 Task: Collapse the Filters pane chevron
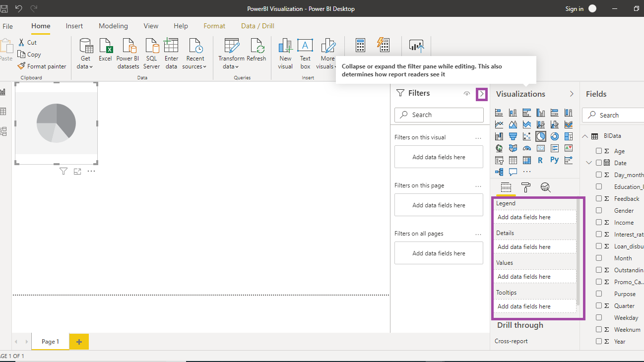[481, 94]
